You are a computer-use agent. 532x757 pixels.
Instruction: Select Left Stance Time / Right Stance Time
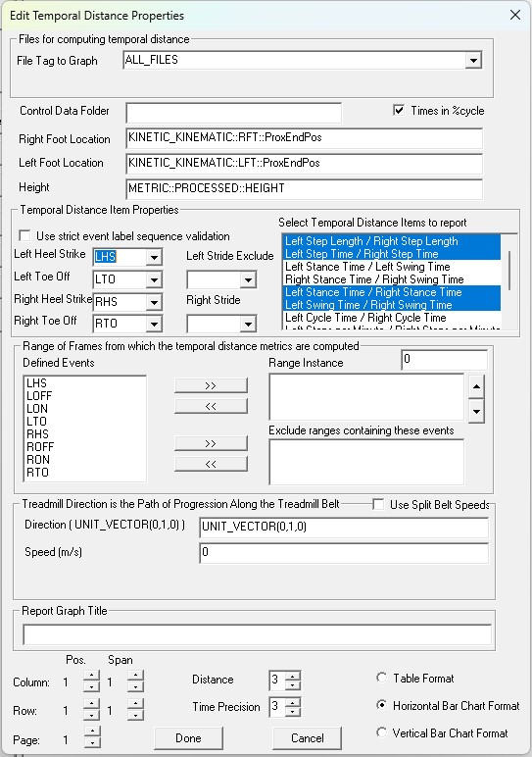point(392,292)
